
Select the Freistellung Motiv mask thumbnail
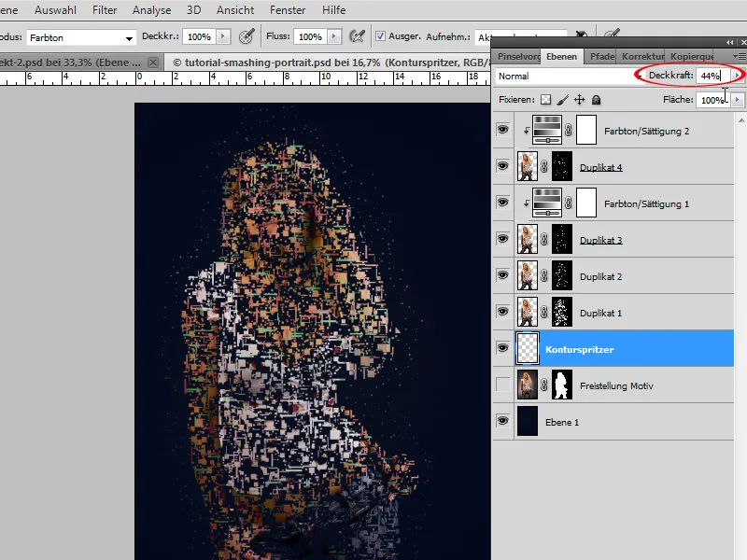[x=562, y=385]
